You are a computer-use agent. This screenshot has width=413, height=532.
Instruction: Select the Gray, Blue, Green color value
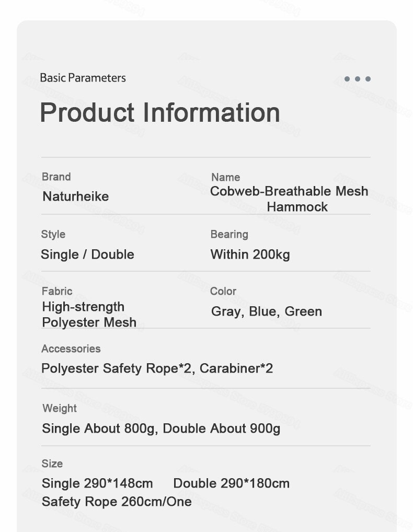(267, 311)
